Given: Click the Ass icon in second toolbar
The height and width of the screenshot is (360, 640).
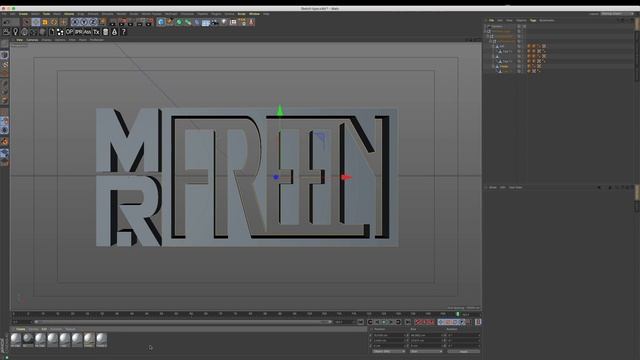Looking at the screenshot, I should [x=87, y=32].
